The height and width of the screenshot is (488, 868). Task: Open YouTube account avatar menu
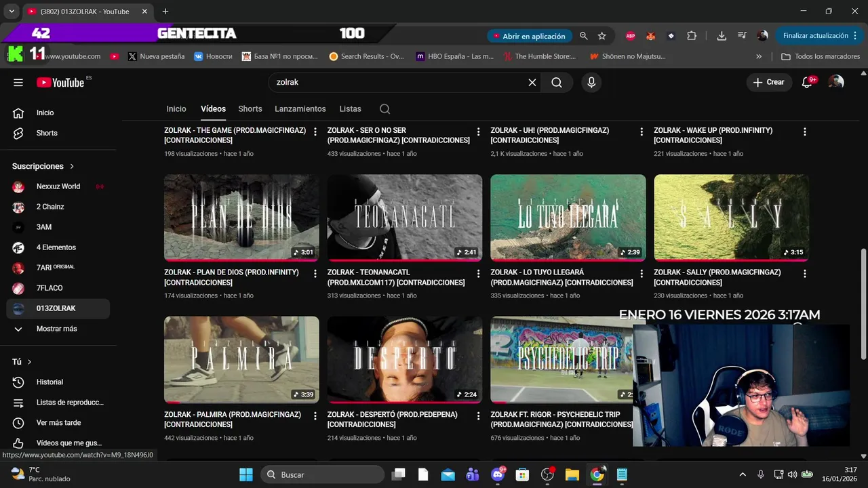coord(837,82)
